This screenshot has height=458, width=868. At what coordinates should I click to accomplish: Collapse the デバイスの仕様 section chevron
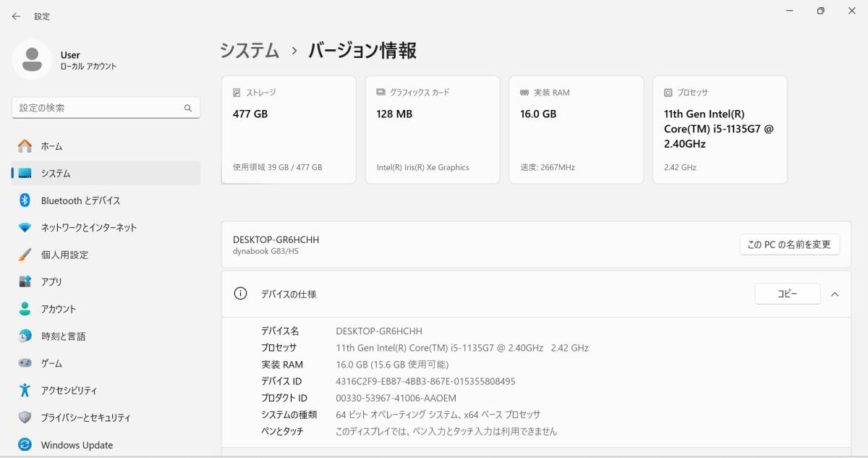point(835,294)
